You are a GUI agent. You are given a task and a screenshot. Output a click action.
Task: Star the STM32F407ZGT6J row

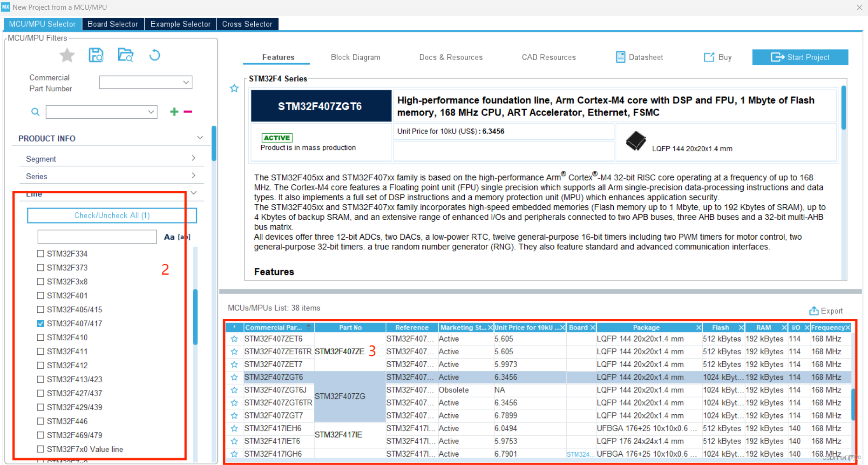[x=234, y=390]
